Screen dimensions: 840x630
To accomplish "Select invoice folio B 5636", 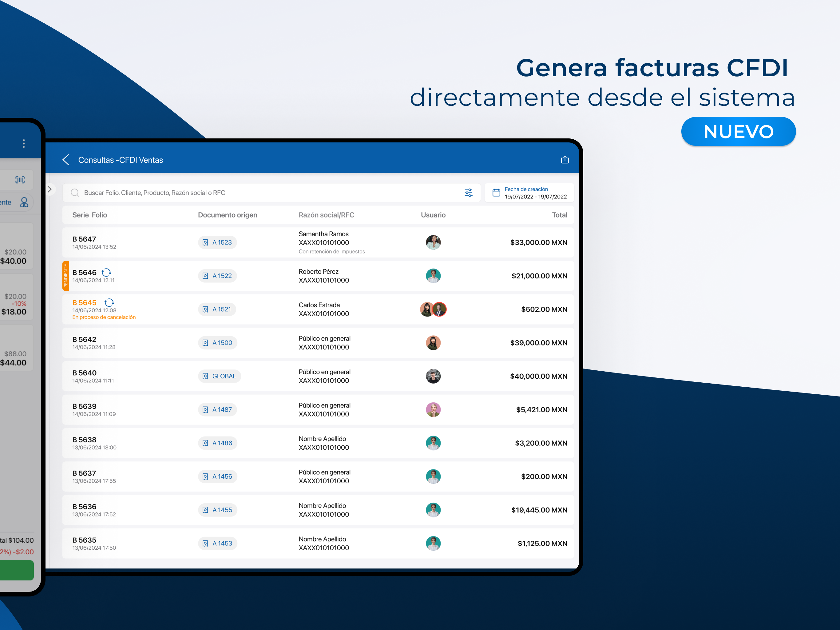I will (84, 507).
